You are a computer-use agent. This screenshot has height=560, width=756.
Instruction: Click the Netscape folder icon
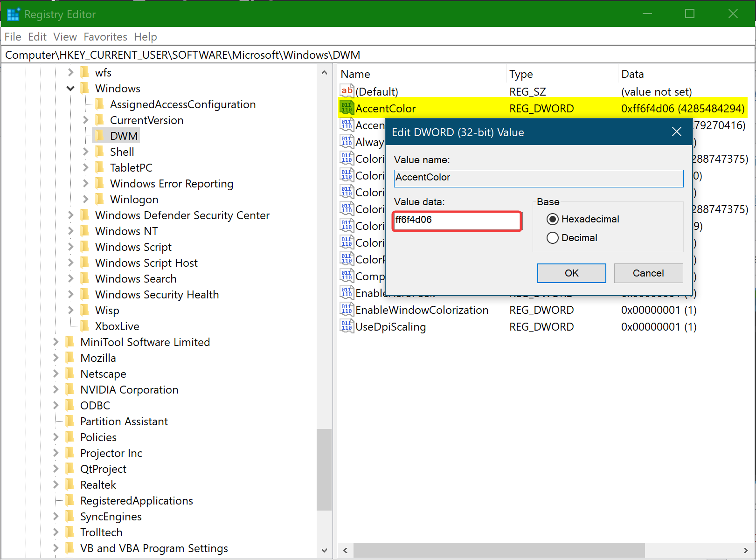pos(69,373)
